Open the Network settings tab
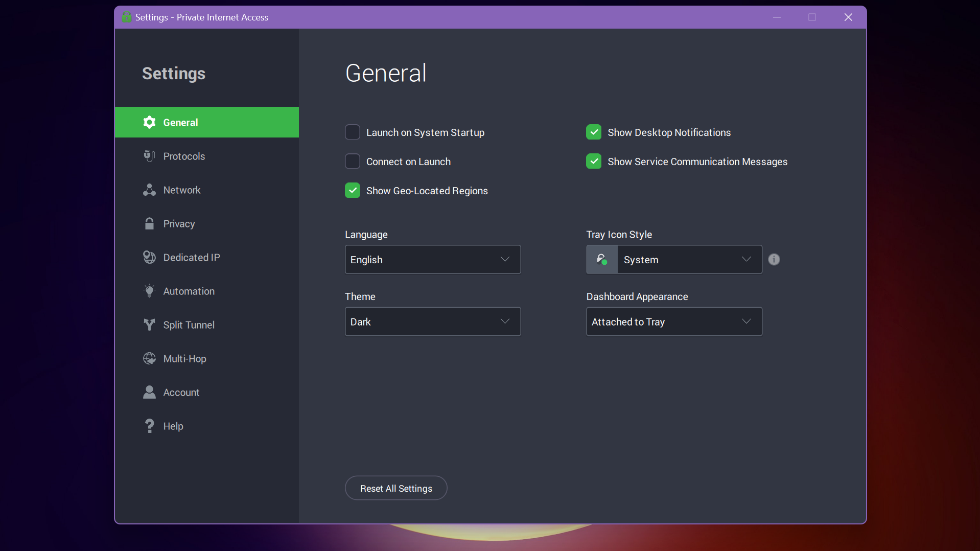The height and width of the screenshot is (551, 980). 207,190
